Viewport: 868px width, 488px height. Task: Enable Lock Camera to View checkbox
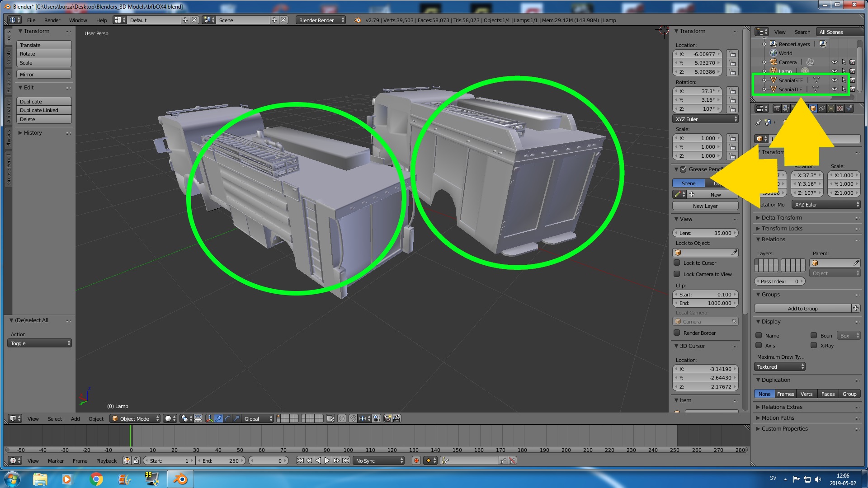click(677, 274)
